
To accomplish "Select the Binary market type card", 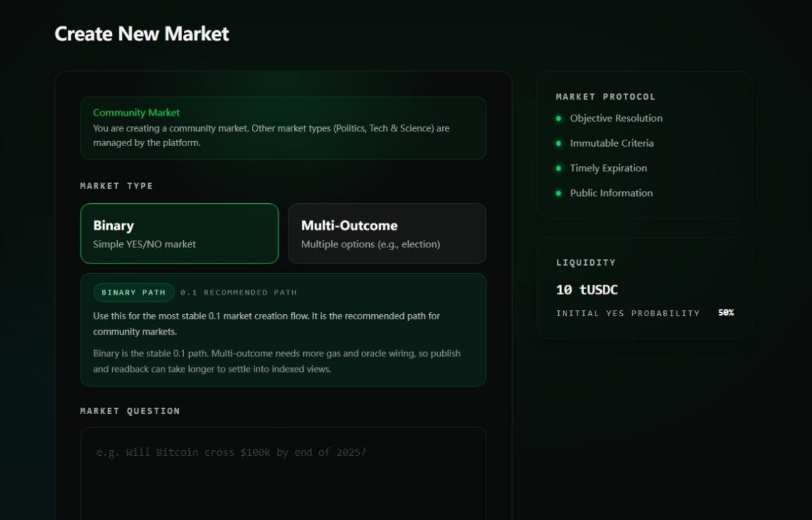I will point(179,233).
